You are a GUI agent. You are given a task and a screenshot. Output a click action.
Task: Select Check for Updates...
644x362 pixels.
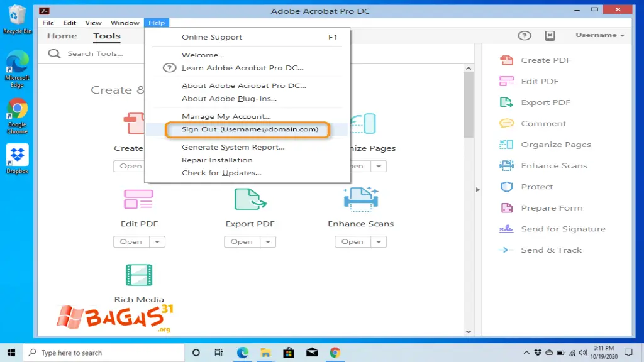coord(247,173)
